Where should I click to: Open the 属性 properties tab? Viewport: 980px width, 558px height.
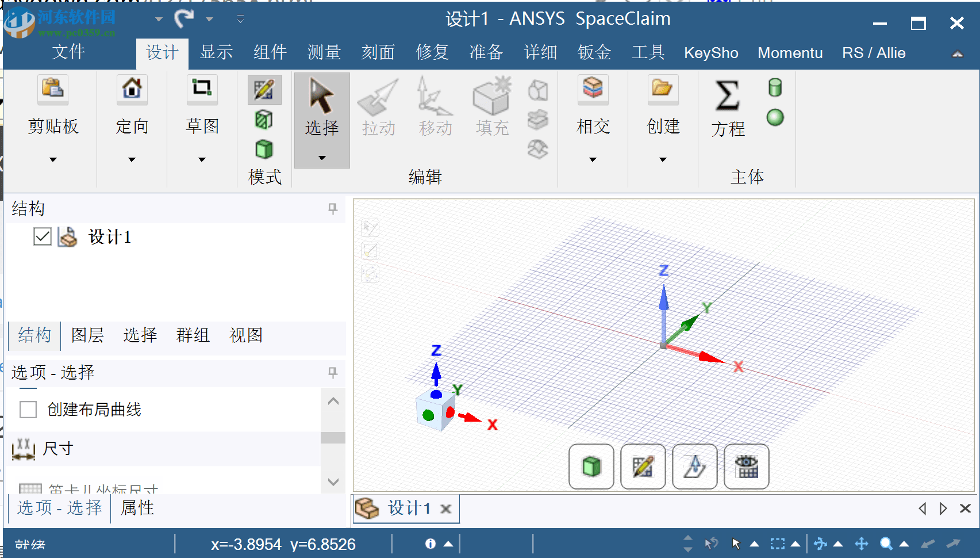coord(137,508)
